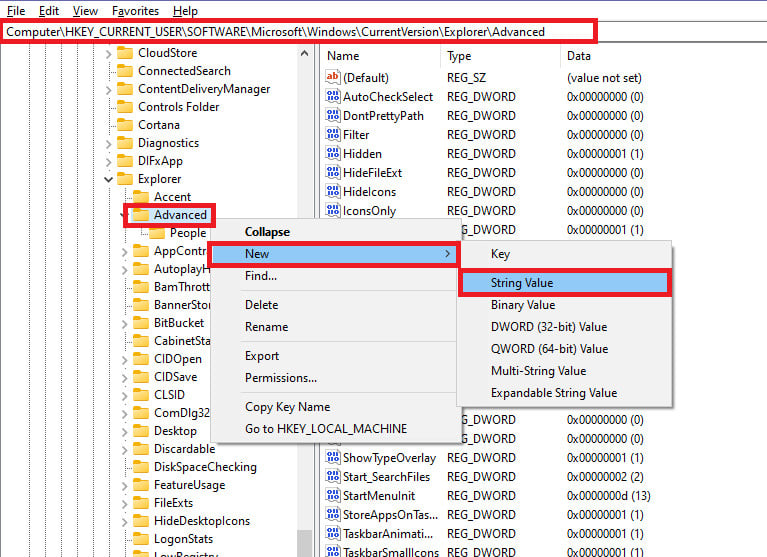Choose Export in the context menu
767x557 pixels.
336,356
